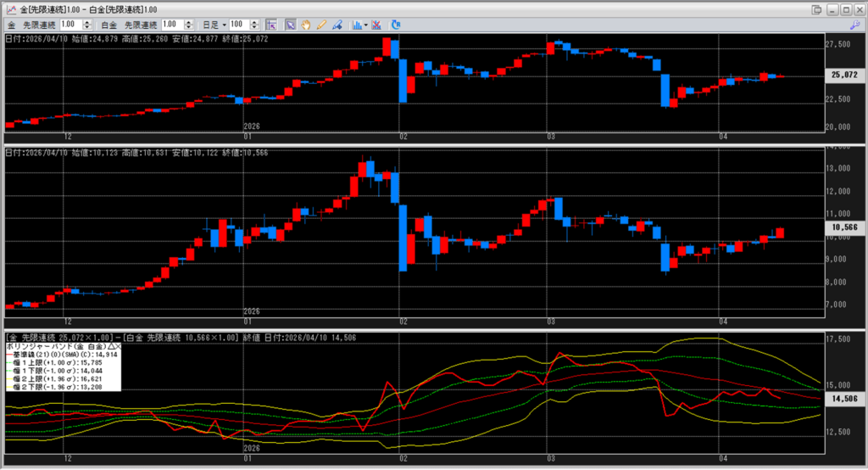Screen dimensions: 868x470
Task: Click the bar count 100 spinner arrows
Action: (254, 25)
